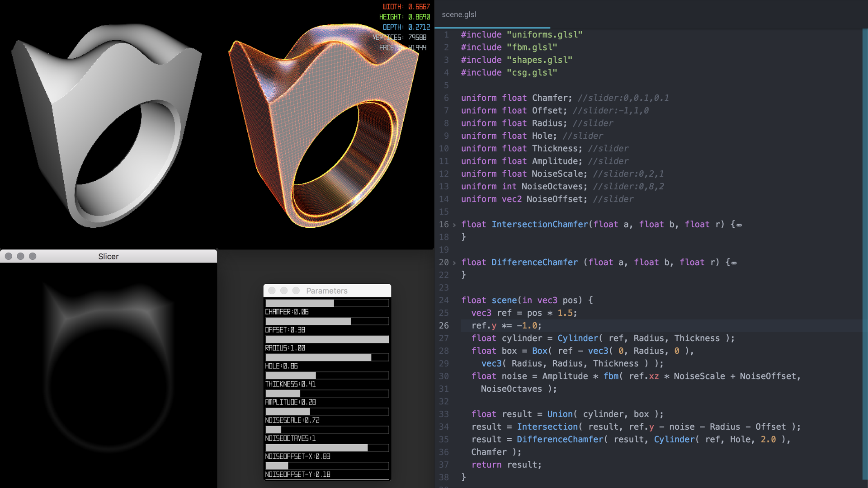
Task: Click the Thickness slider bar
Action: click(327, 375)
